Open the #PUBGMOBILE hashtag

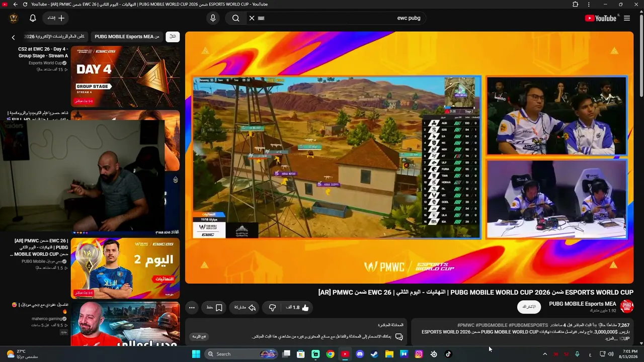(x=492, y=325)
